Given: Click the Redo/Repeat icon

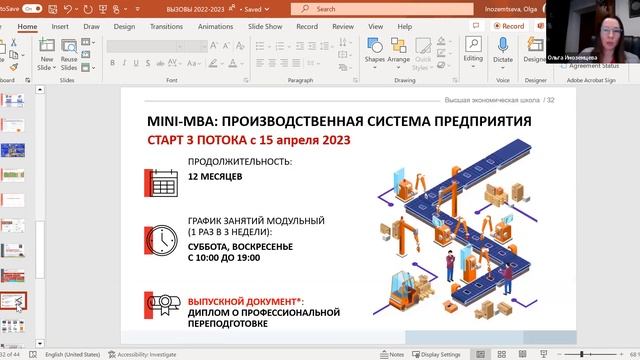Looking at the screenshot, I should coord(88,9).
